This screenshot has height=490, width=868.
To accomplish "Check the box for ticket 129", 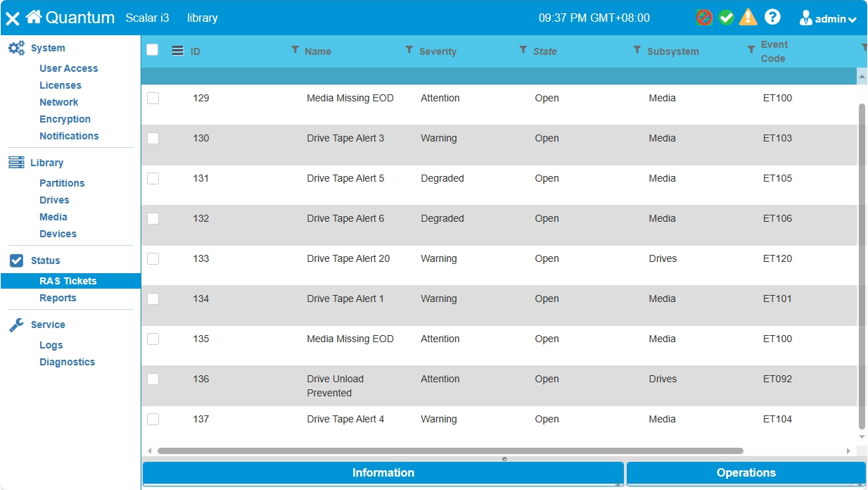I will 153,99.
